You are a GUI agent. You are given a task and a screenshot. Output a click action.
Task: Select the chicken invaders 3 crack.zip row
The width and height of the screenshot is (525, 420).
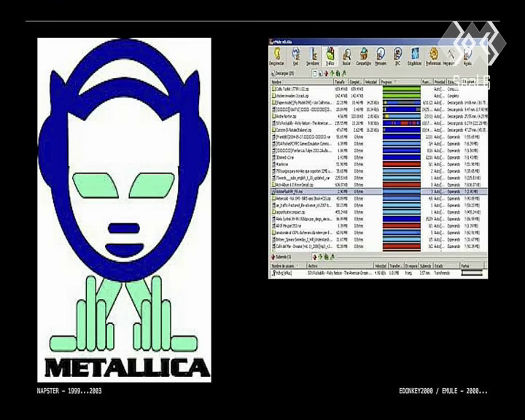point(378,96)
